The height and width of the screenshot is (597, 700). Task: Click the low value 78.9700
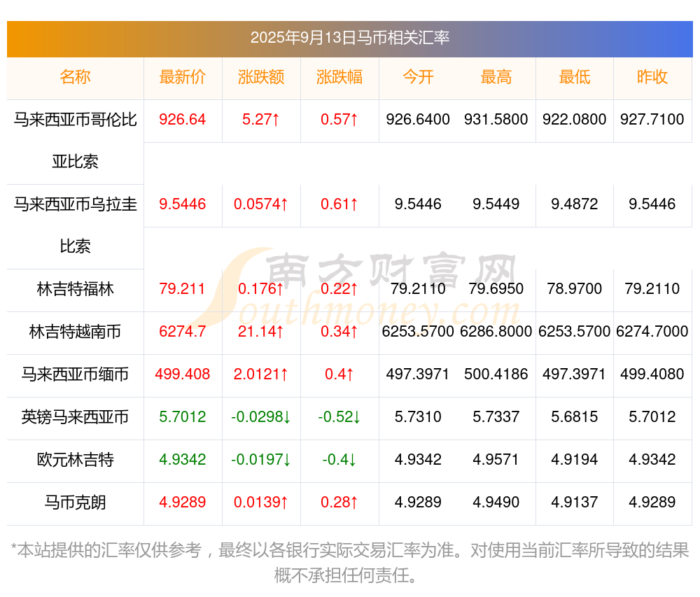575,289
